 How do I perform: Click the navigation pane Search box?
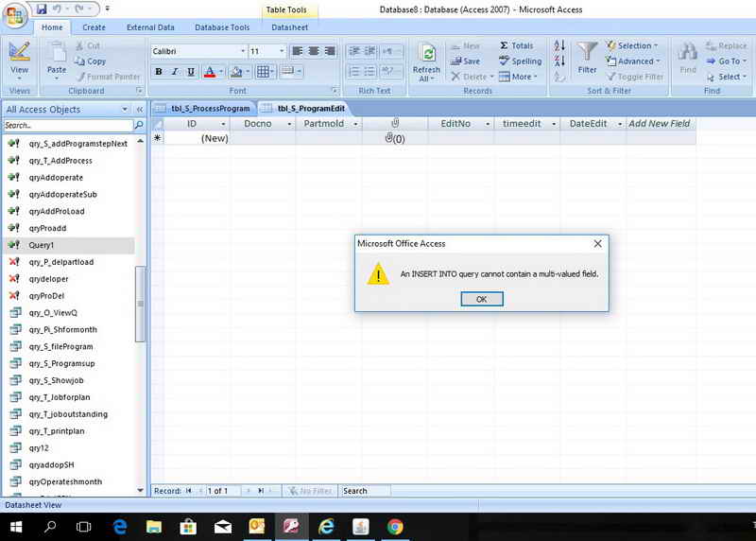(x=67, y=126)
